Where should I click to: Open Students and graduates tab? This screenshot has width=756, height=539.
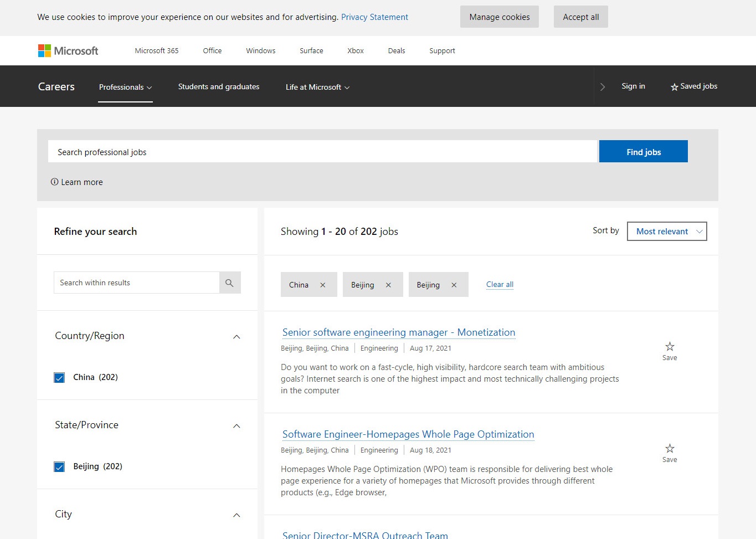219,86
